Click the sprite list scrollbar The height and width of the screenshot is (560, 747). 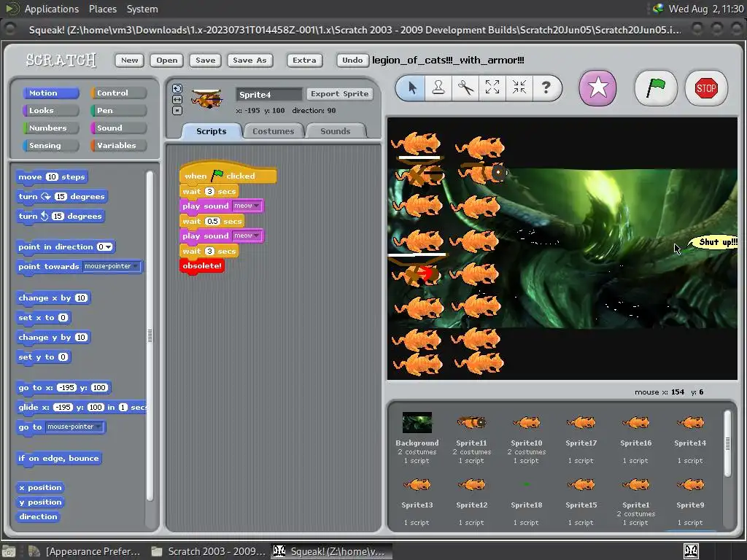click(x=727, y=443)
